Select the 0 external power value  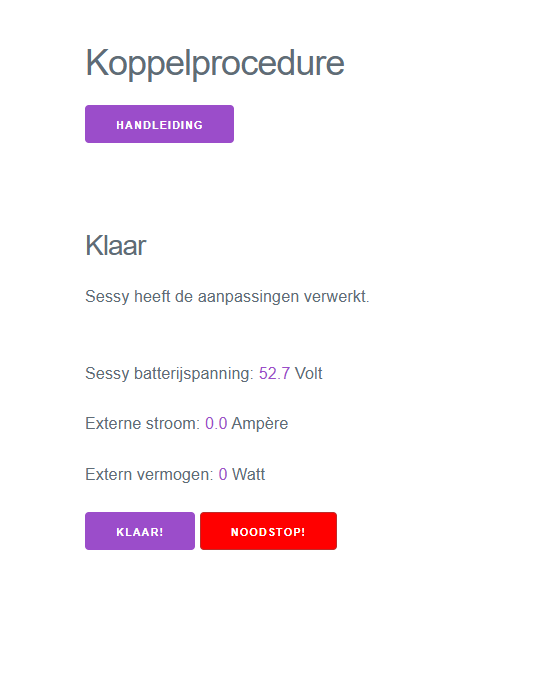(x=223, y=475)
